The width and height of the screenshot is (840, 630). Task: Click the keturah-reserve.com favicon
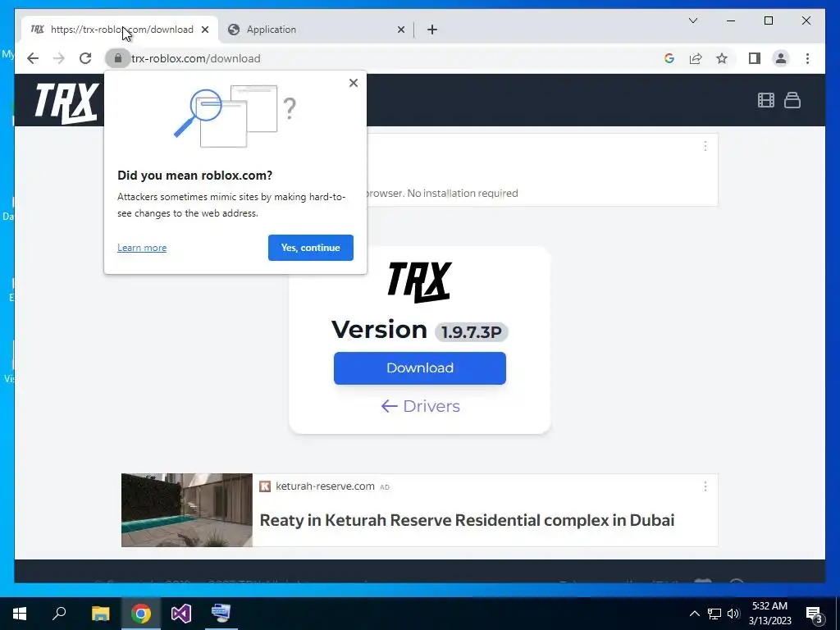pos(265,486)
